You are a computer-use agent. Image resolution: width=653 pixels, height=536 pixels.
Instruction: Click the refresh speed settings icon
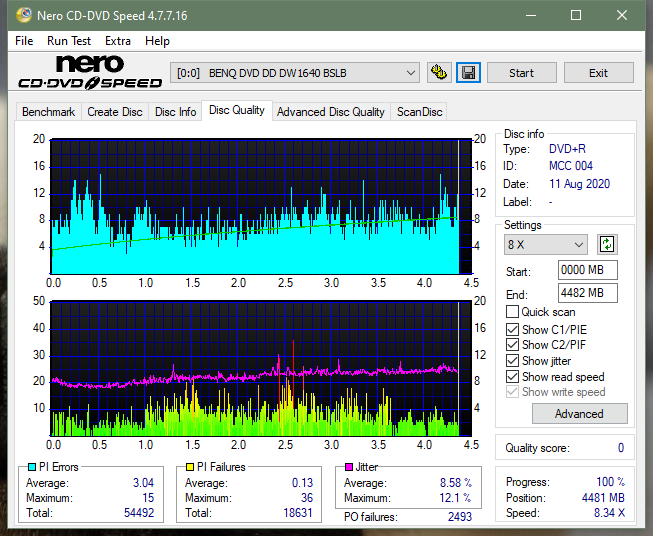(607, 244)
